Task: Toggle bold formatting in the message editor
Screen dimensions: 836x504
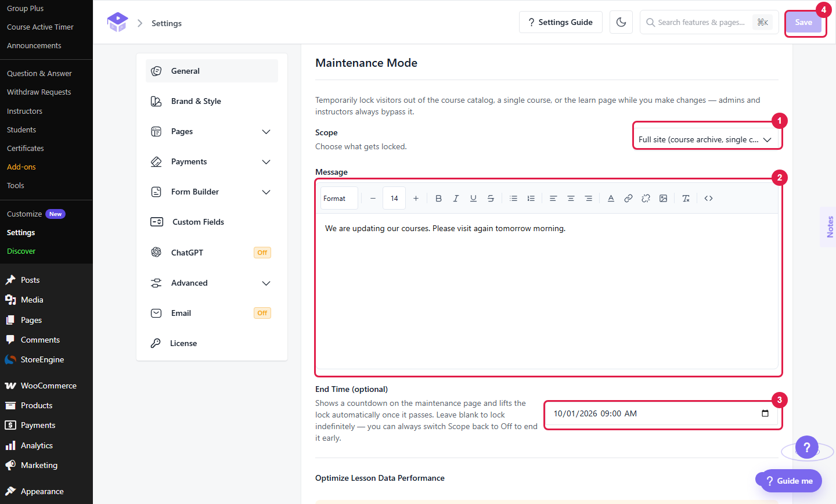Action: click(x=439, y=199)
